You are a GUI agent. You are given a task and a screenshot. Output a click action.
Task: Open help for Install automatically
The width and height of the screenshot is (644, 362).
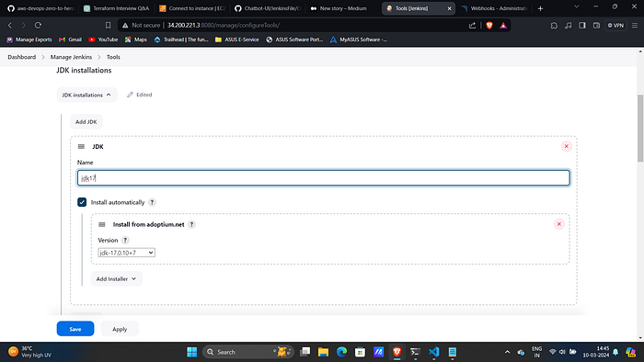pos(152,202)
